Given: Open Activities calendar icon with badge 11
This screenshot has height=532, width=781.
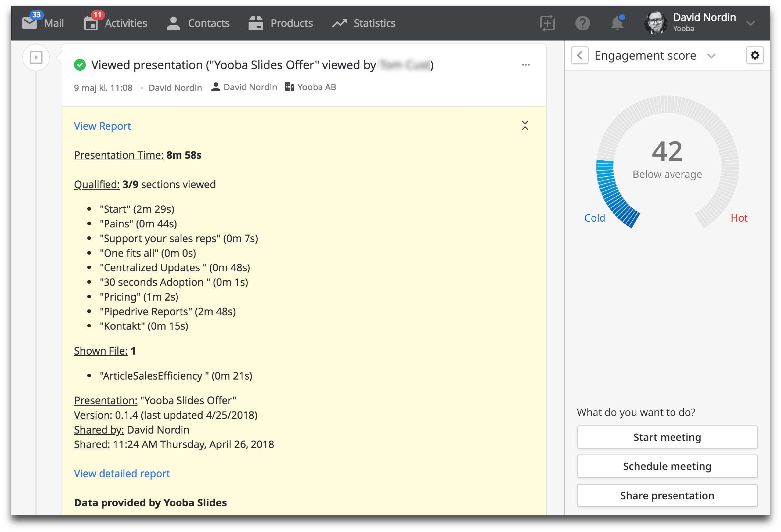Looking at the screenshot, I should [x=91, y=23].
